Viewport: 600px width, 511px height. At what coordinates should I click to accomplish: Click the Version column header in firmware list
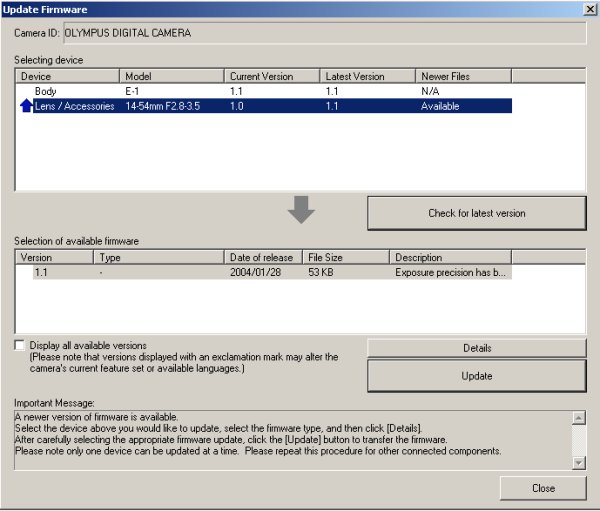pos(55,257)
